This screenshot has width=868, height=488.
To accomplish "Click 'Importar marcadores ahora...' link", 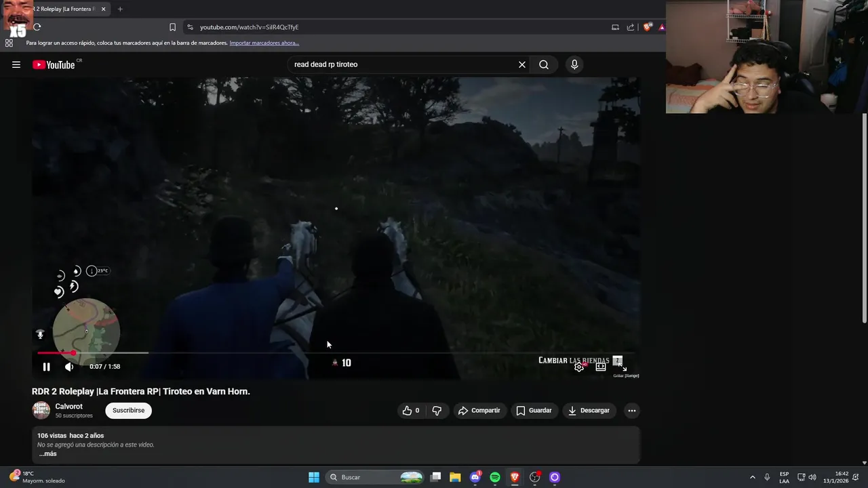I will pyautogui.click(x=264, y=43).
